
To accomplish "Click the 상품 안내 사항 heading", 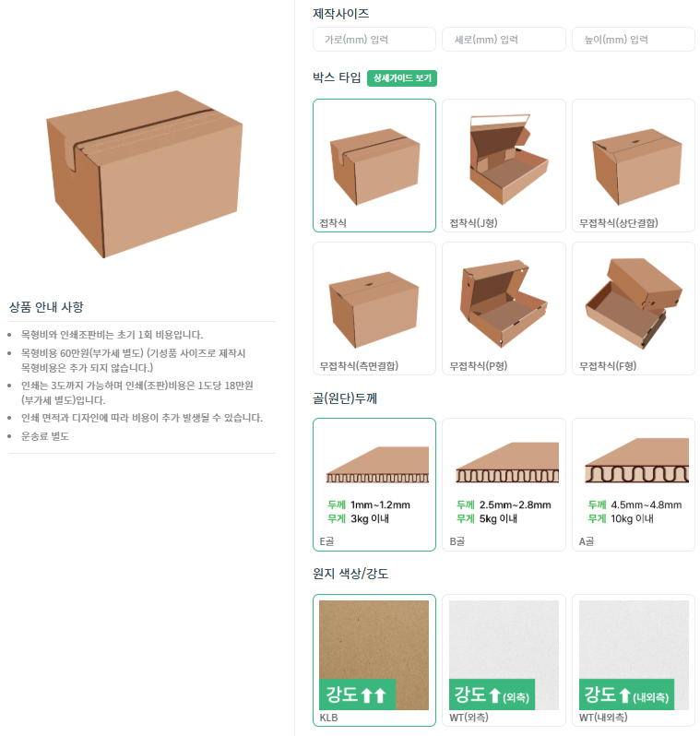I will (46, 307).
